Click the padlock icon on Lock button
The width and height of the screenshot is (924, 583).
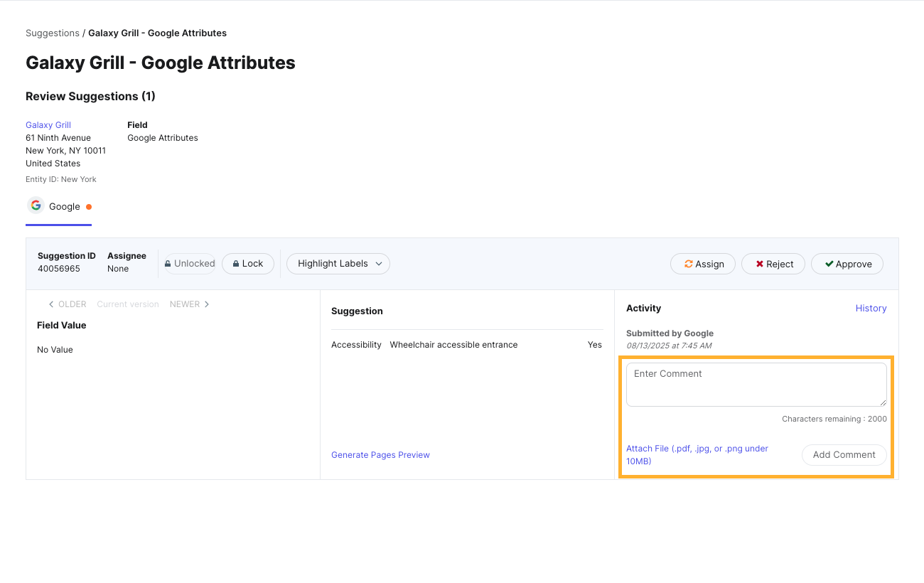coord(235,264)
